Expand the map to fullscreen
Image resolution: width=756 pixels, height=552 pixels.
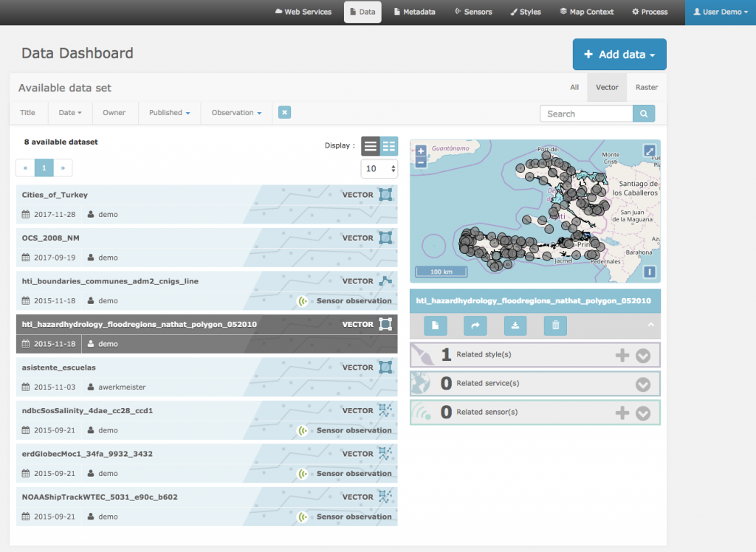tap(649, 151)
